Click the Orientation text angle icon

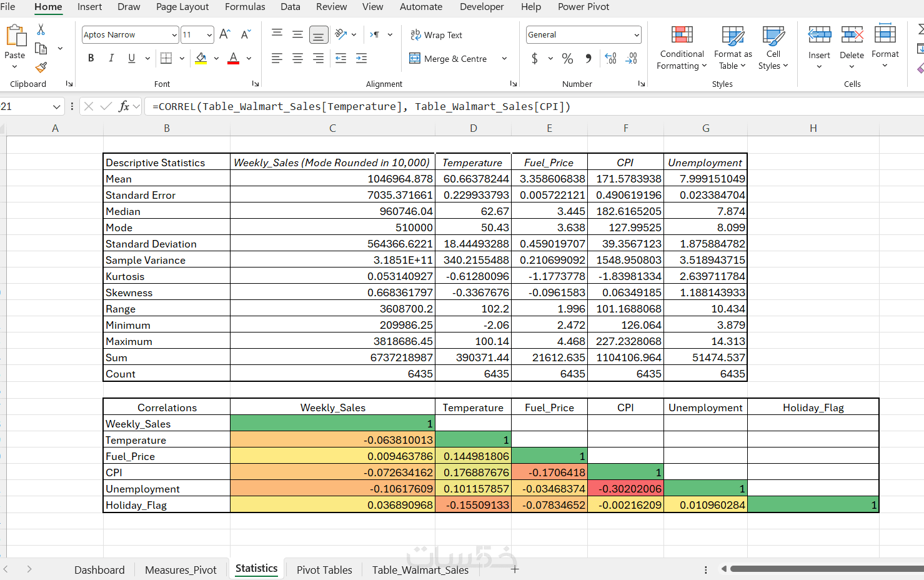click(340, 34)
